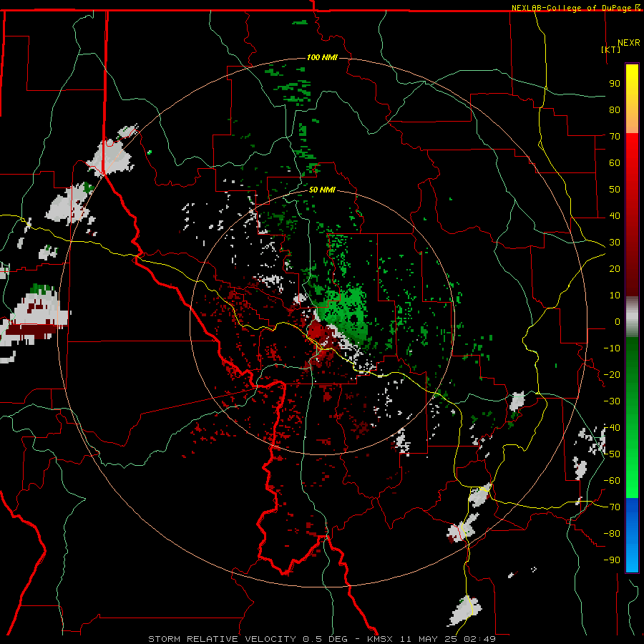This screenshot has width=644, height=644.
Task: Click the KT units label above the scale
Action: (x=611, y=49)
